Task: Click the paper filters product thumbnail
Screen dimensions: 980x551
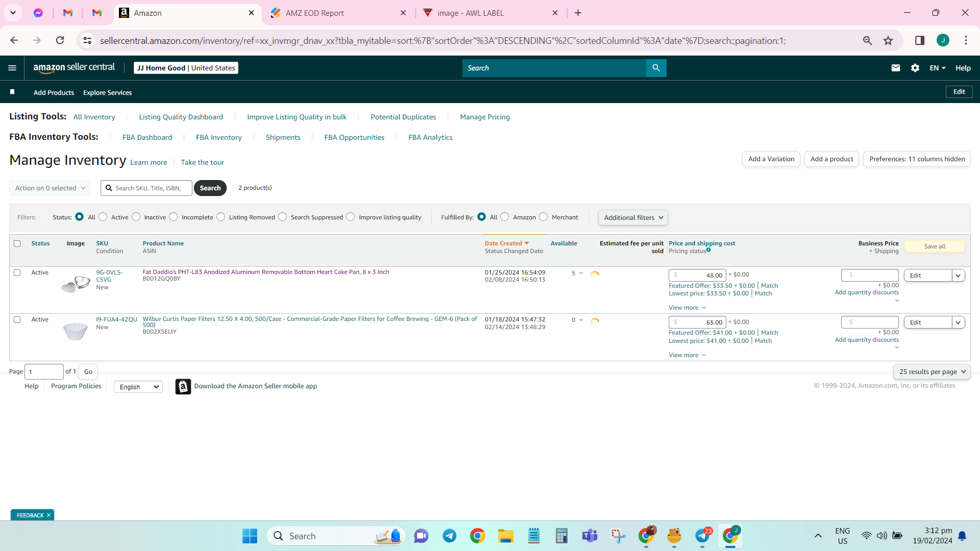Action: click(75, 331)
